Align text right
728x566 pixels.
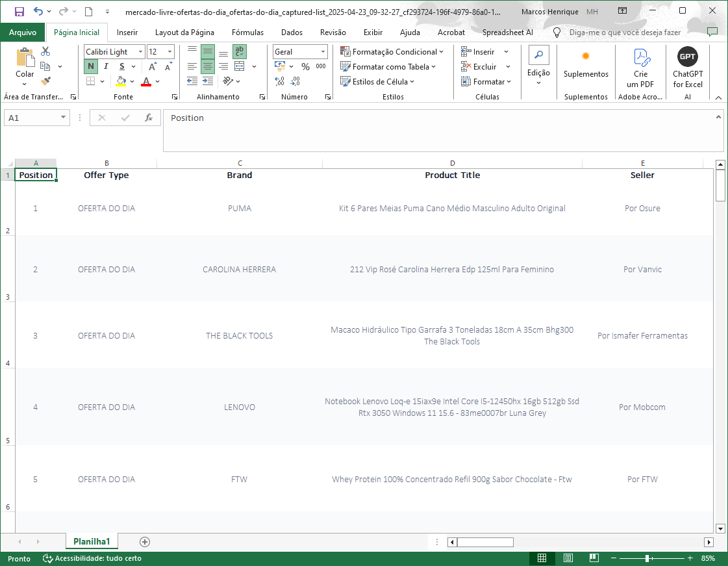click(x=223, y=66)
